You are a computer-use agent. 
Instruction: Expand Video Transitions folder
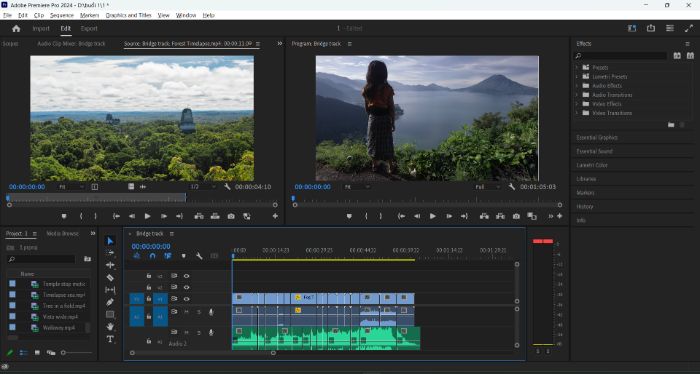point(576,113)
